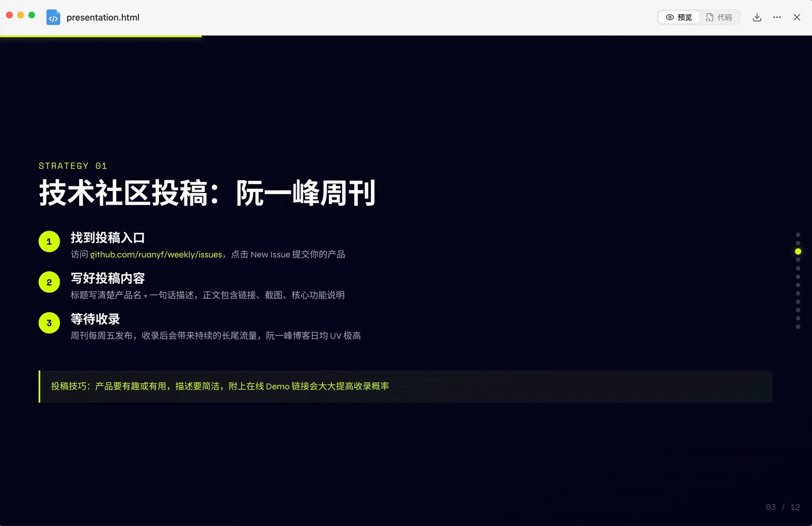Click the number 3 step circle
Image resolution: width=812 pixels, height=526 pixels.
pos(49,323)
